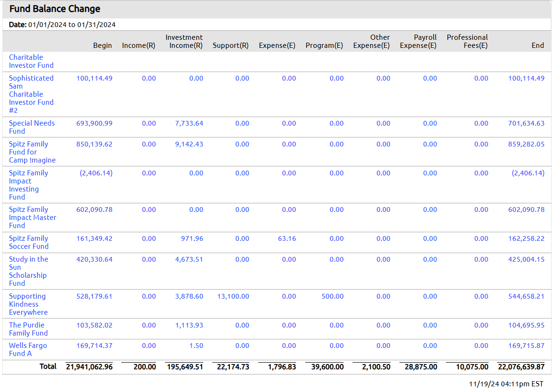Open Study in the Sun Scholarship Fund
This screenshot has width=553, height=392.
pyautogui.click(x=28, y=271)
